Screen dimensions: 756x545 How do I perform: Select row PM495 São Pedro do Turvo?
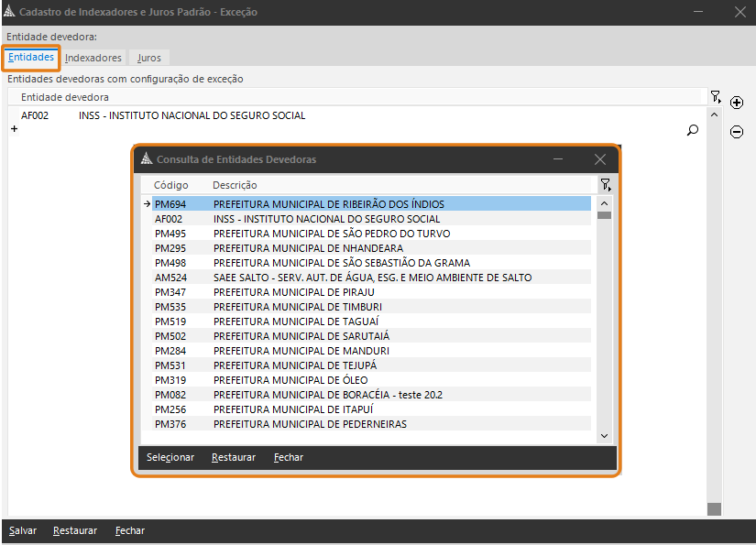click(x=371, y=234)
